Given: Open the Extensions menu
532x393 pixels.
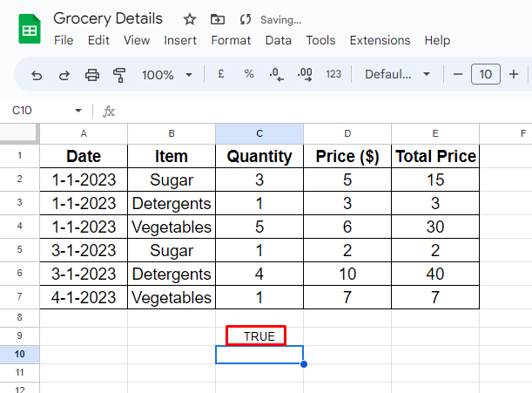Looking at the screenshot, I should tap(380, 40).
